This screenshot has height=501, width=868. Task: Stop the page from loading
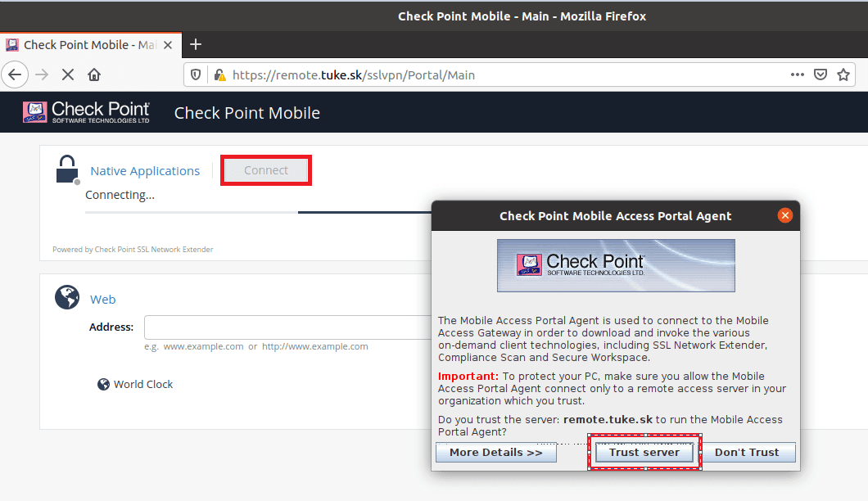[x=68, y=74]
